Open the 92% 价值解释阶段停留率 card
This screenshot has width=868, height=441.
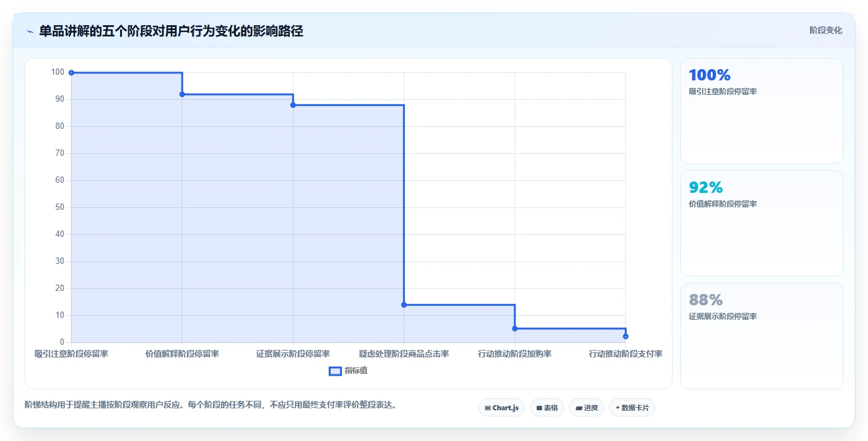pos(761,223)
